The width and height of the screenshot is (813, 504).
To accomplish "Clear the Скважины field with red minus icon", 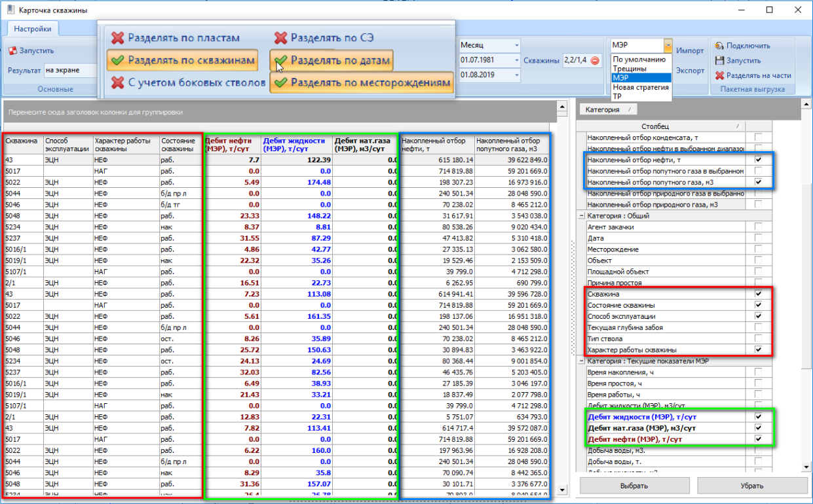I will click(x=595, y=61).
